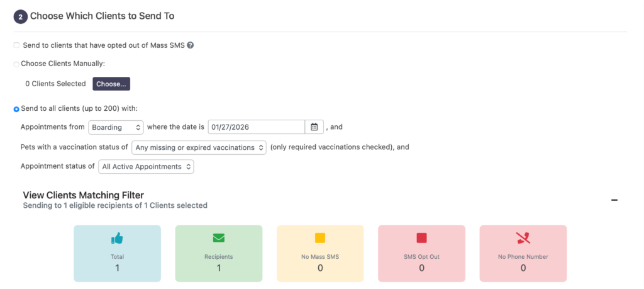Click the thumbs-up Total icon
Image resolution: width=644 pixels, height=289 pixels.
tap(117, 238)
